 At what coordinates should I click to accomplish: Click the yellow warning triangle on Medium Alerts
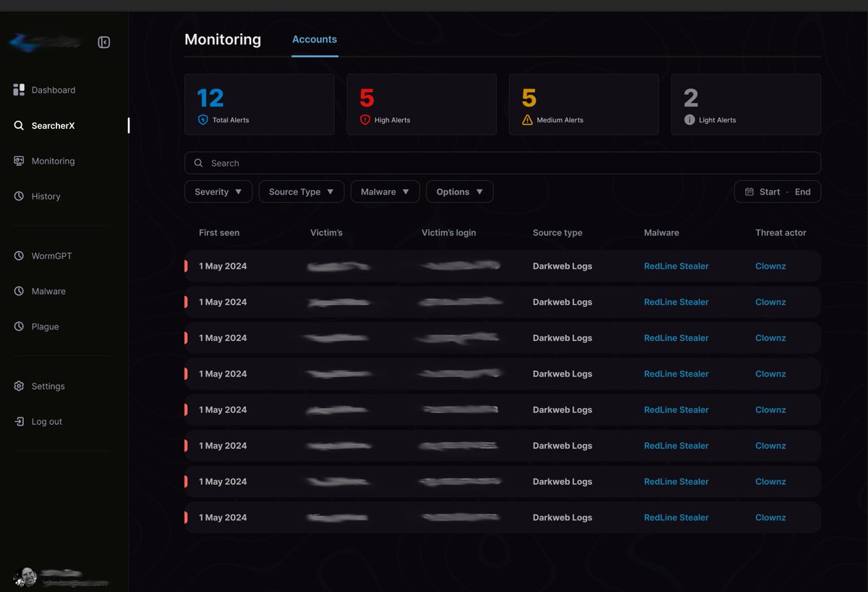527,119
